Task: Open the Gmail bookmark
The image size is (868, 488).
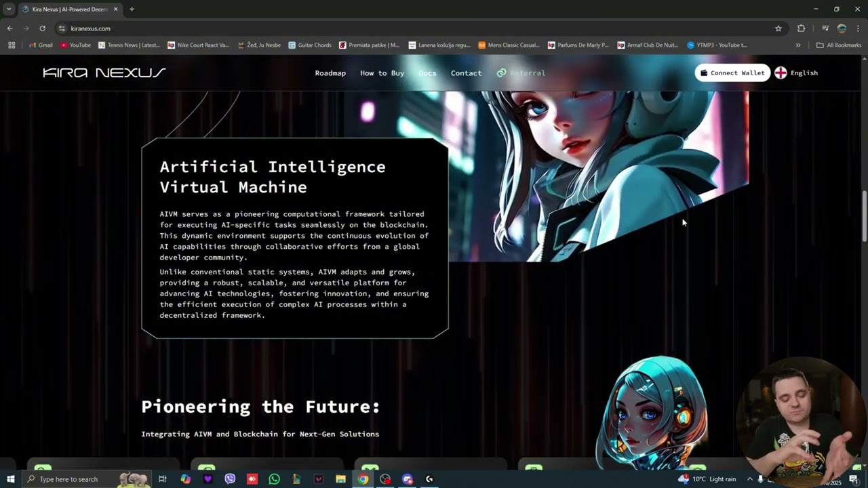Action: [41, 45]
